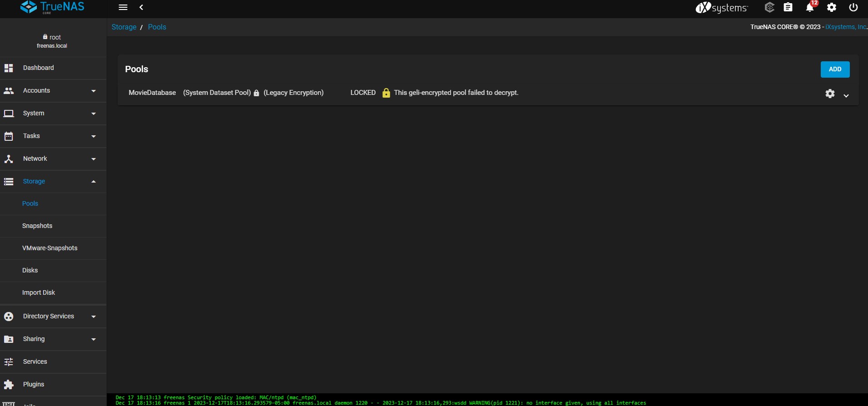Screen dimensions: 868x406
Task: Open alerts bell with 12 notifications
Action: (x=810, y=7)
